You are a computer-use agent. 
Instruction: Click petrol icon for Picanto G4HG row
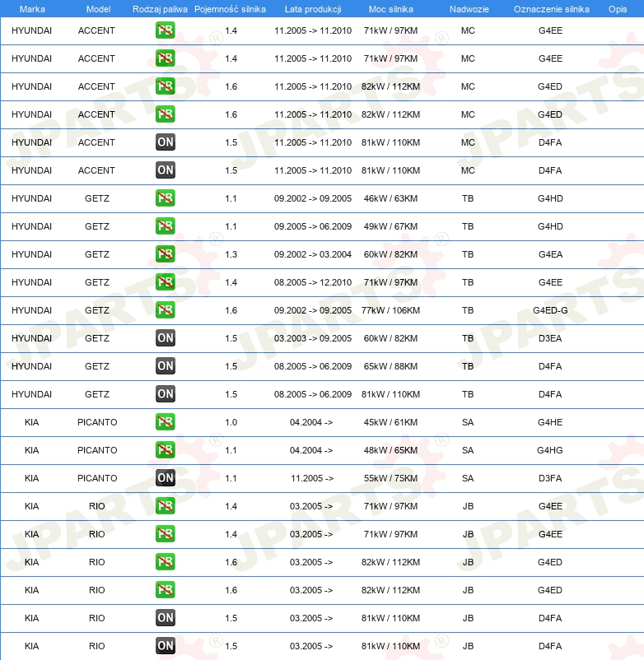[165, 450]
